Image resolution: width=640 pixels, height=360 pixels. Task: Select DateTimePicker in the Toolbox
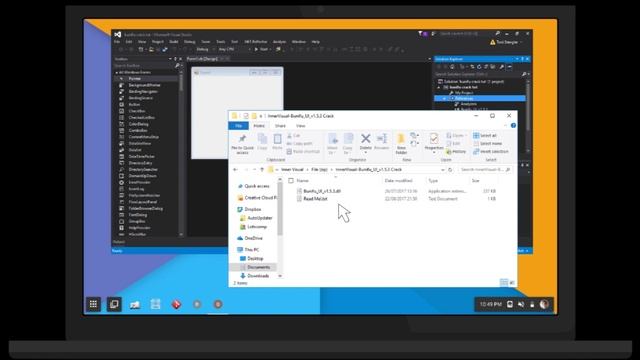click(141, 156)
